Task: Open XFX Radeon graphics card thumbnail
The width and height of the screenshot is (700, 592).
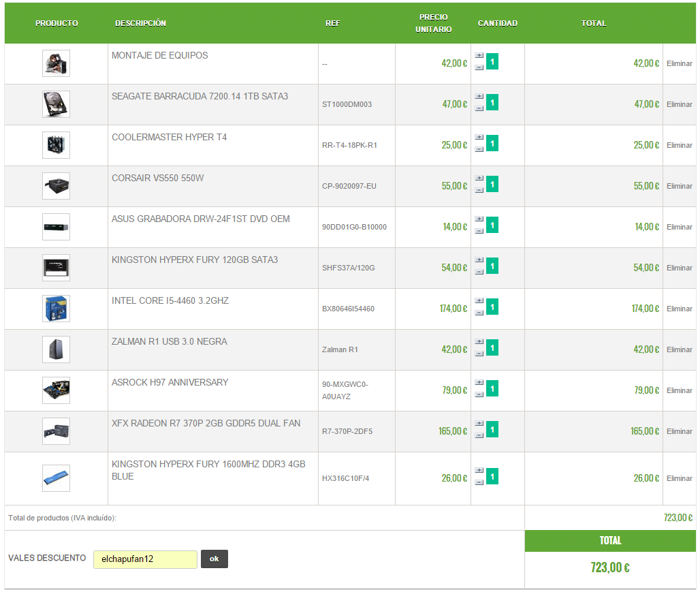Action: (57, 431)
